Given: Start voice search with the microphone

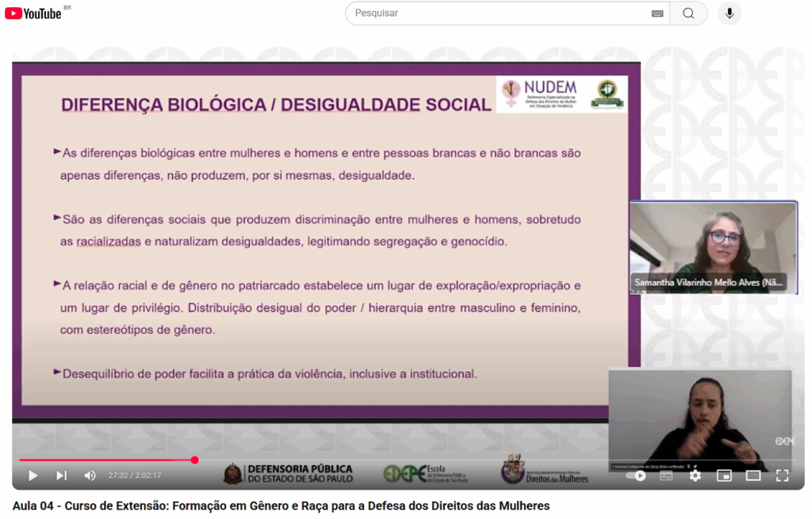Looking at the screenshot, I should pos(730,13).
